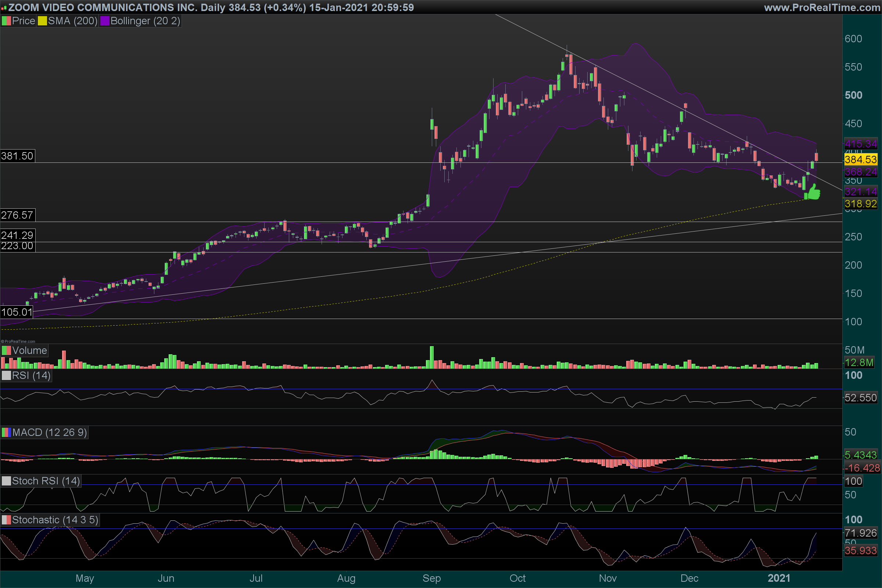Click the Volume panel legend icon

[6, 351]
